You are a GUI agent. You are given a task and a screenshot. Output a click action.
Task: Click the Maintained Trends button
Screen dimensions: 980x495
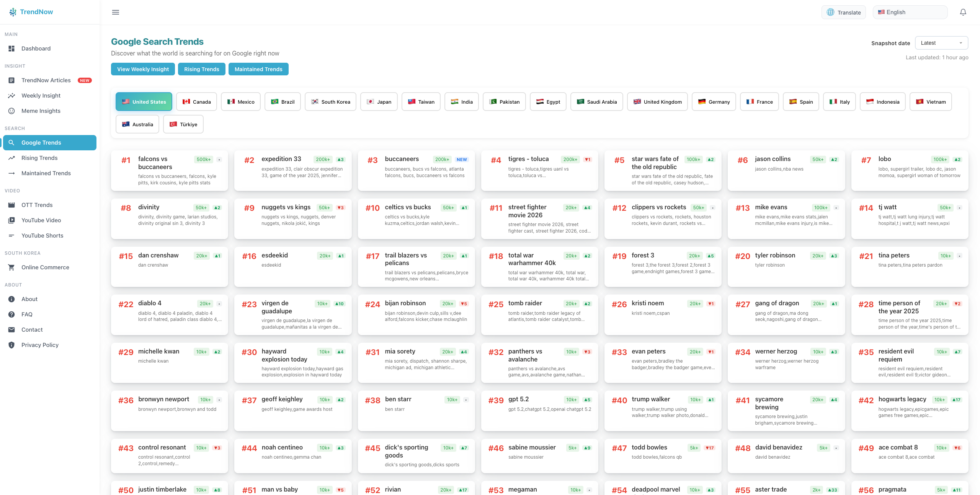click(258, 69)
